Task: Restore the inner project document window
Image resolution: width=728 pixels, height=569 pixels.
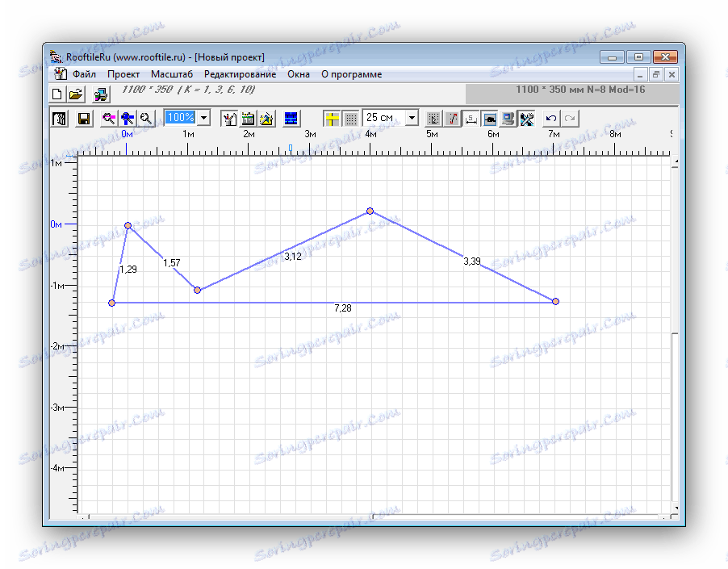Action: tap(656, 74)
